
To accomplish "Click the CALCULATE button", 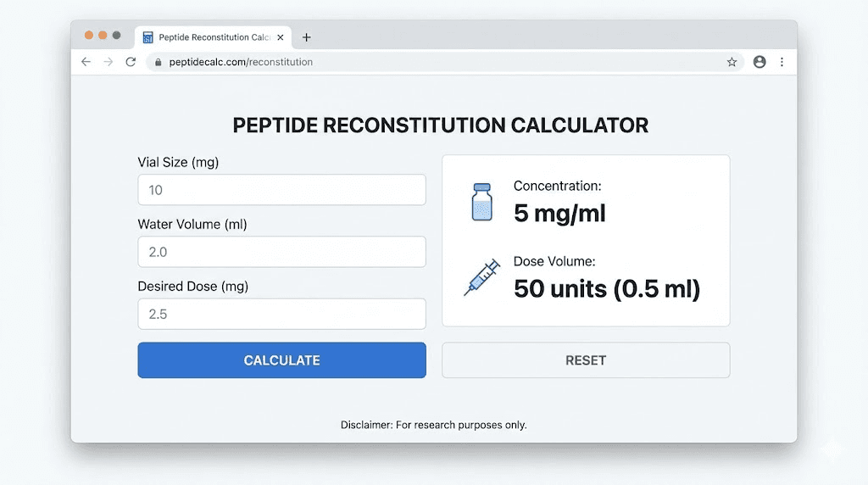I will [281, 360].
